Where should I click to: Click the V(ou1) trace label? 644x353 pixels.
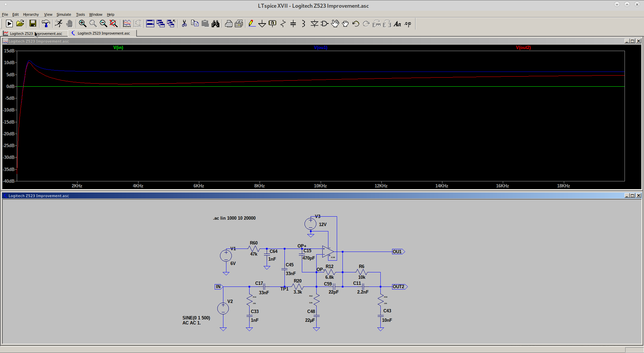[x=320, y=47]
